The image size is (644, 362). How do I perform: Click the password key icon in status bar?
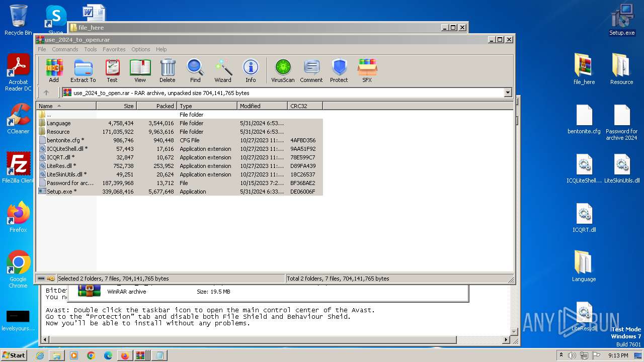(51, 279)
